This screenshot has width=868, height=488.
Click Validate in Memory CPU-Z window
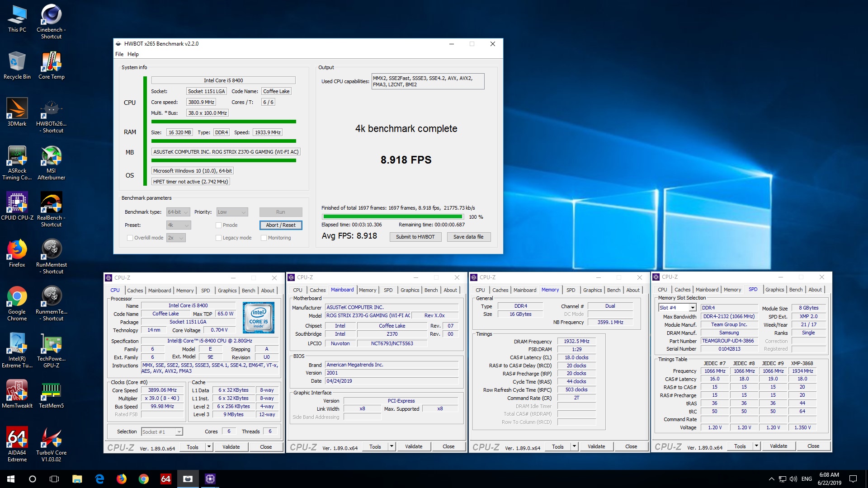pos(596,446)
